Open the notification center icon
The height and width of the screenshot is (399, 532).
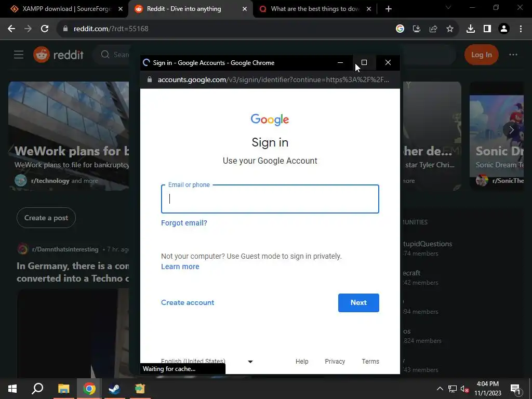pyautogui.click(x=515, y=389)
